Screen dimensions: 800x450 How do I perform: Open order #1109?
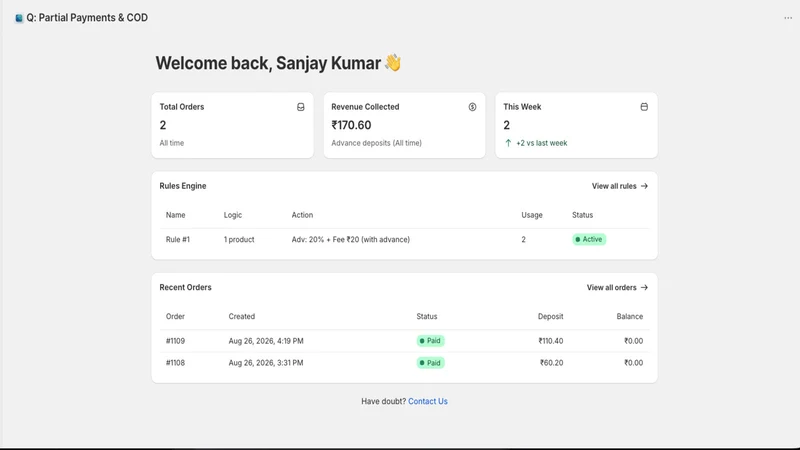(175, 341)
